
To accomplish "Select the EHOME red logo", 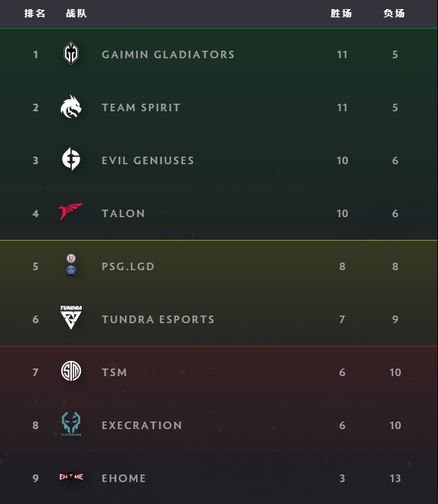I will pyautogui.click(x=71, y=477).
